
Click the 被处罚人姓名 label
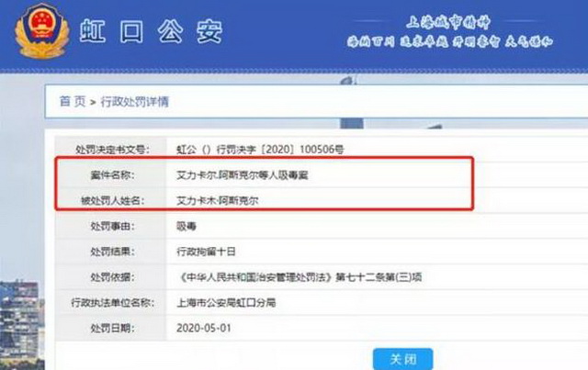click(113, 200)
